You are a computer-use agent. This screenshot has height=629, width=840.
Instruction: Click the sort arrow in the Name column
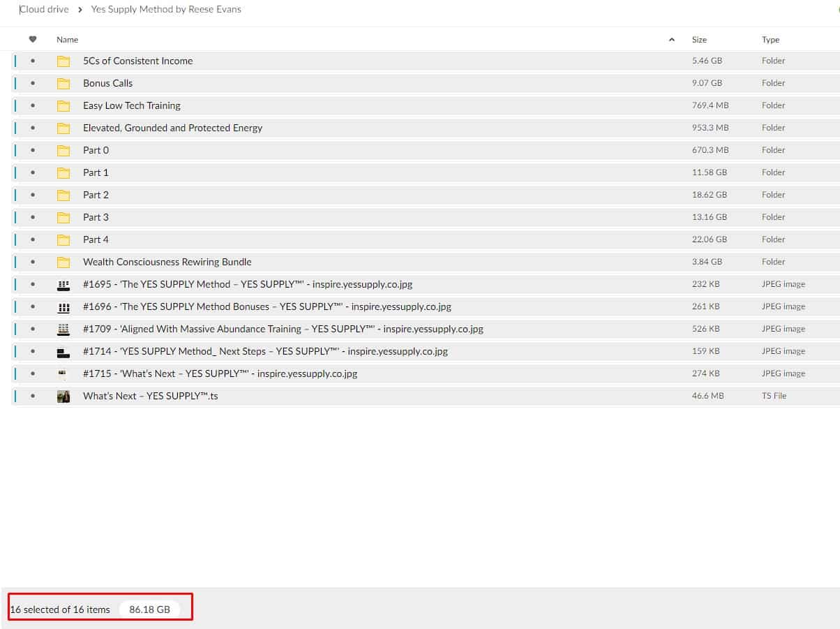pos(672,40)
